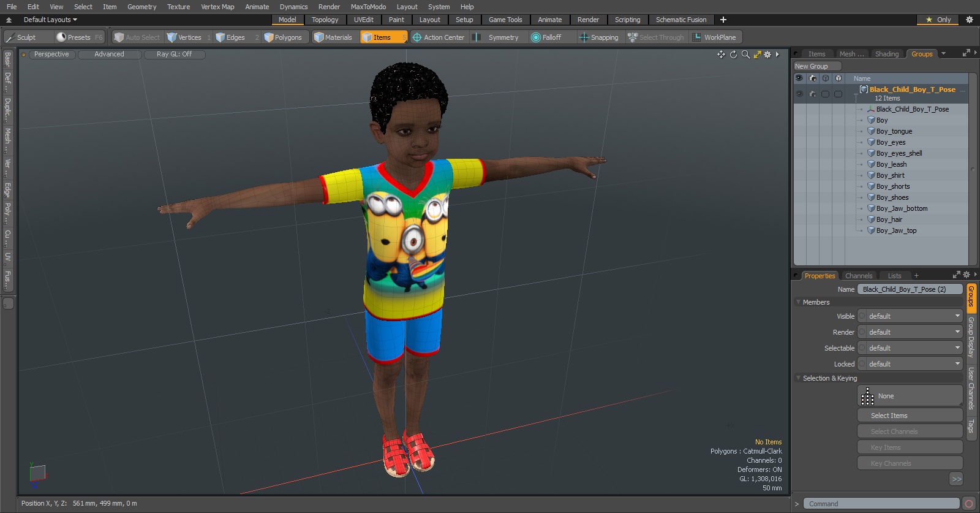Open the Visible default dropdown
This screenshot has width=980, height=513.
click(910, 316)
